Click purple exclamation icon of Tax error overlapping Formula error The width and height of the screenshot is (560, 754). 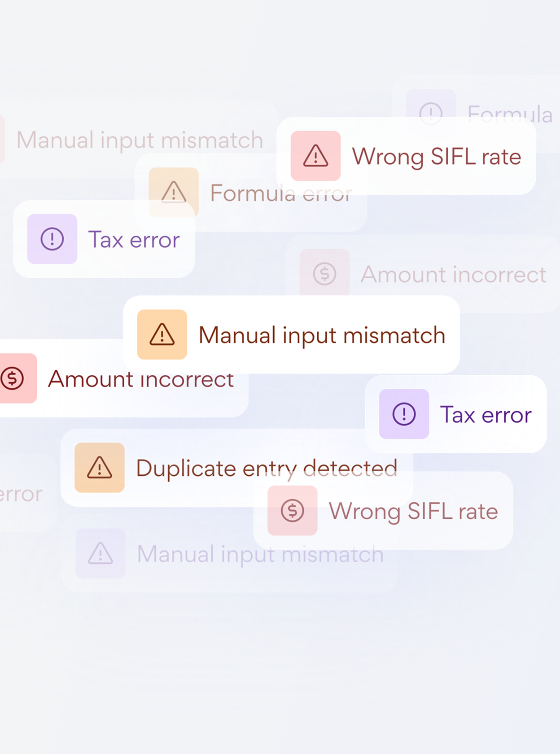pos(52,239)
